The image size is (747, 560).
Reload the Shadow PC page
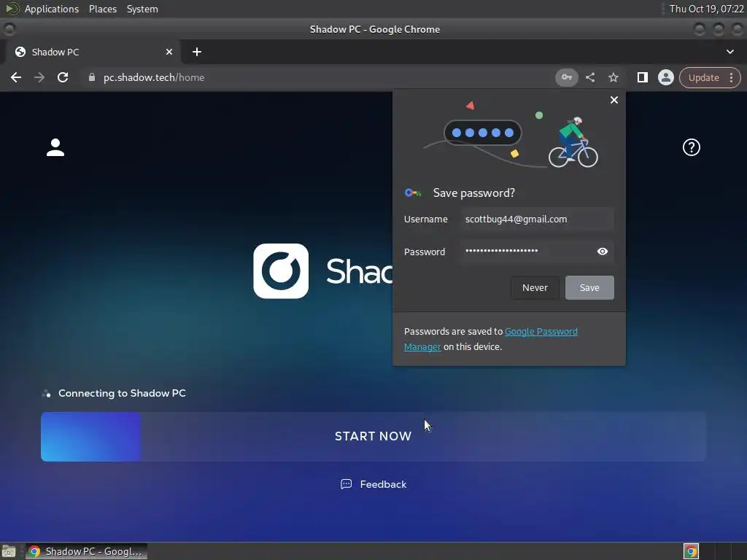[x=63, y=77]
